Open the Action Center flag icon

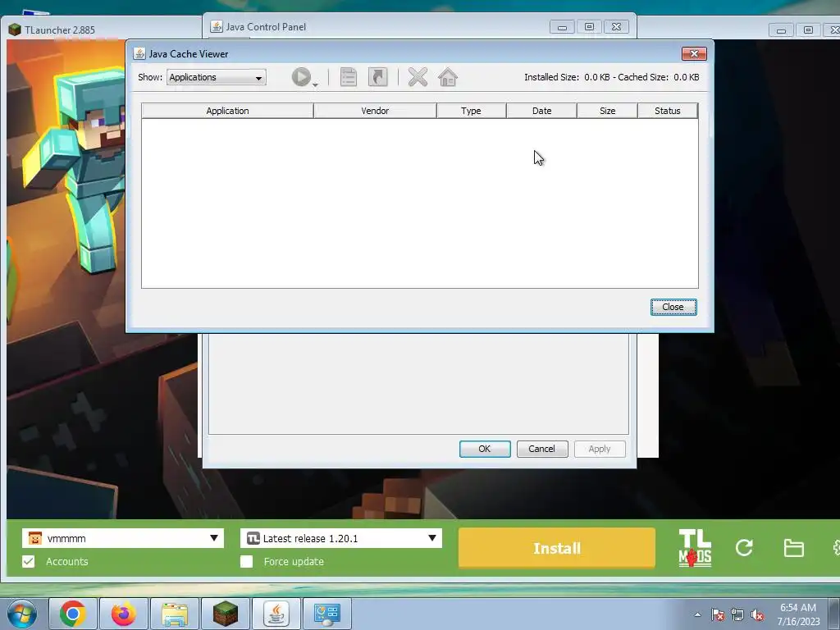(718, 614)
